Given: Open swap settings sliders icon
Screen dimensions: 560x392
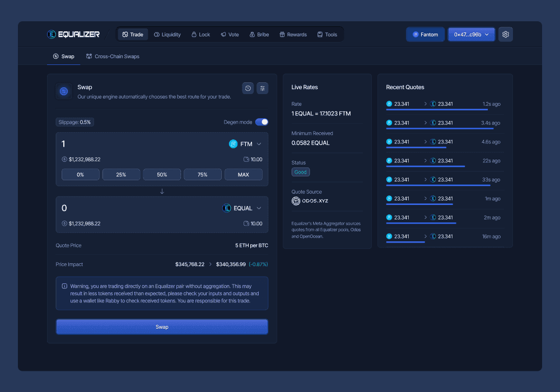Looking at the screenshot, I should click(262, 88).
